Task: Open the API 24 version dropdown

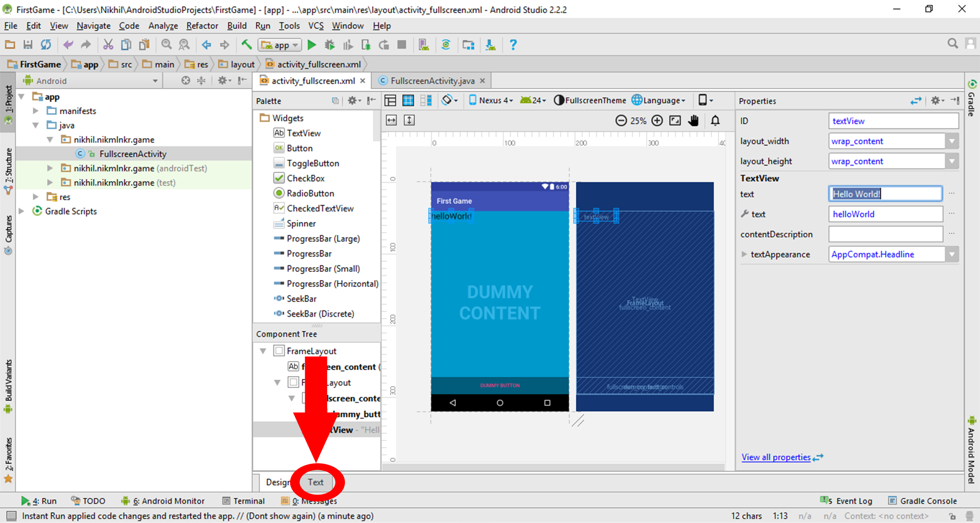Action: tap(533, 100)
